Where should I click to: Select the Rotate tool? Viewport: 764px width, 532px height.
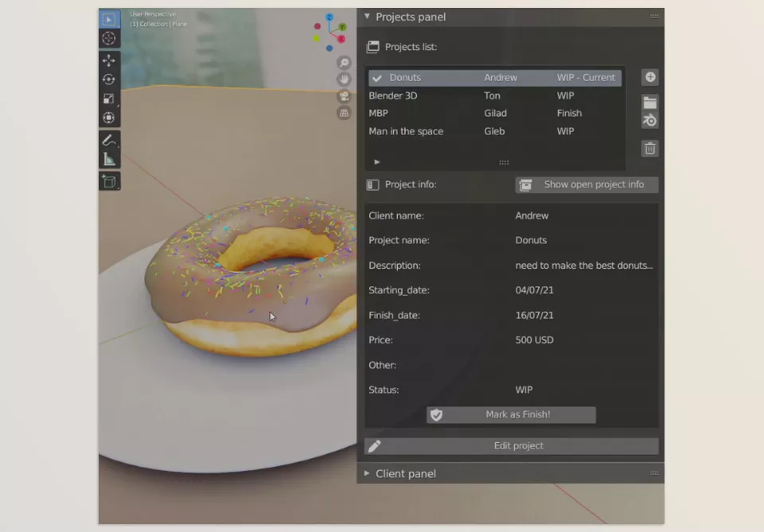[109, 79]
